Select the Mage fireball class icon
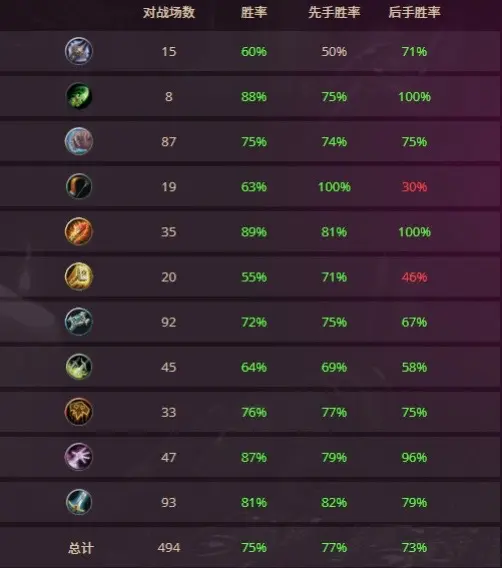 [79, 231]
